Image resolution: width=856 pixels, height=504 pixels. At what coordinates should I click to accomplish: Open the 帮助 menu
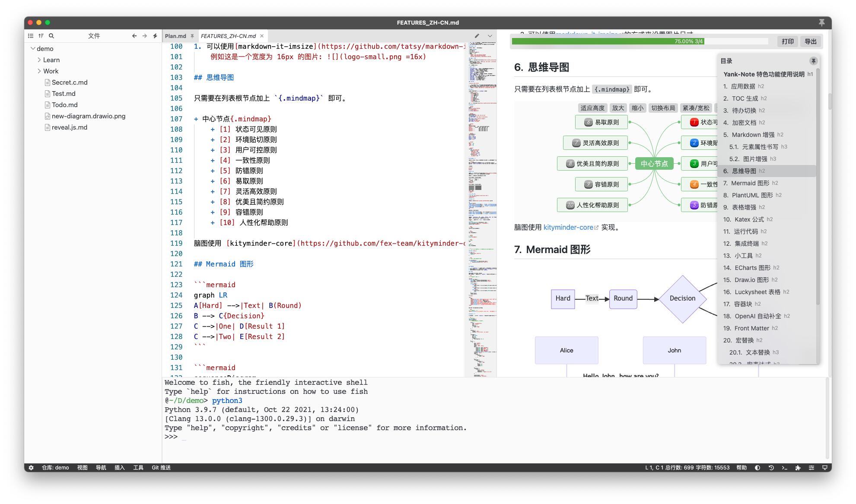[741, 467]
